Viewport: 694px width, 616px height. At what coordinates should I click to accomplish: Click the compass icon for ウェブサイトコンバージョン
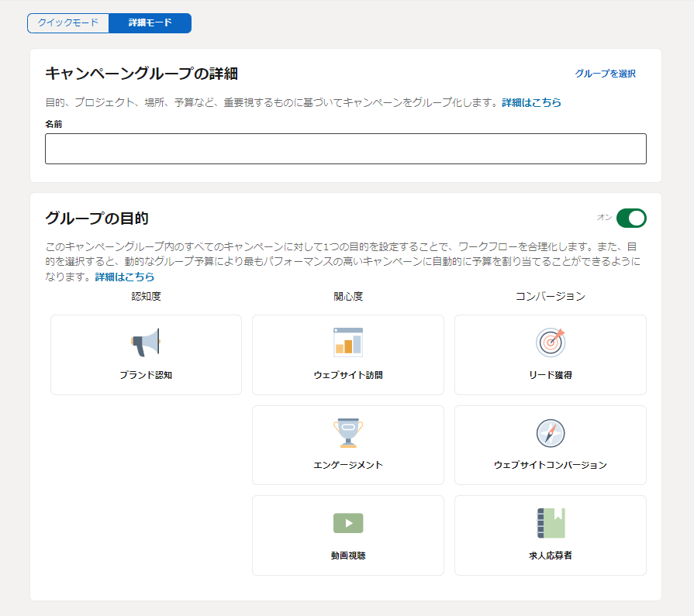[551, 433]
